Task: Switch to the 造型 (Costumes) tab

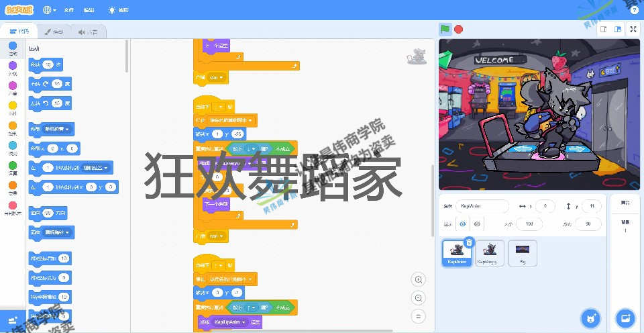Action: point(54,32)
